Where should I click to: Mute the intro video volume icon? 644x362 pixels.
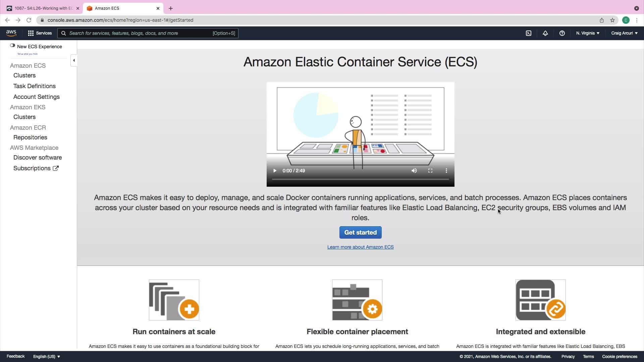[414, 171]
